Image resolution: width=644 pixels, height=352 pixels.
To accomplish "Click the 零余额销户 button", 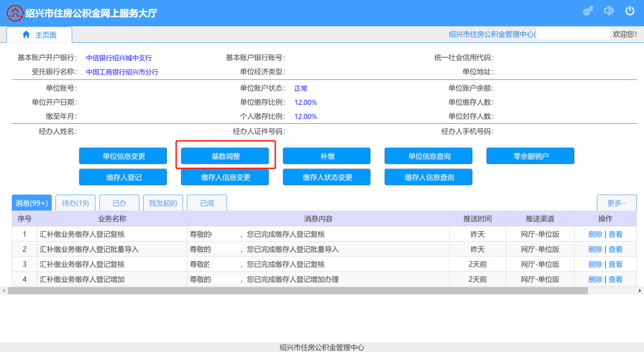I will point(530,156).
